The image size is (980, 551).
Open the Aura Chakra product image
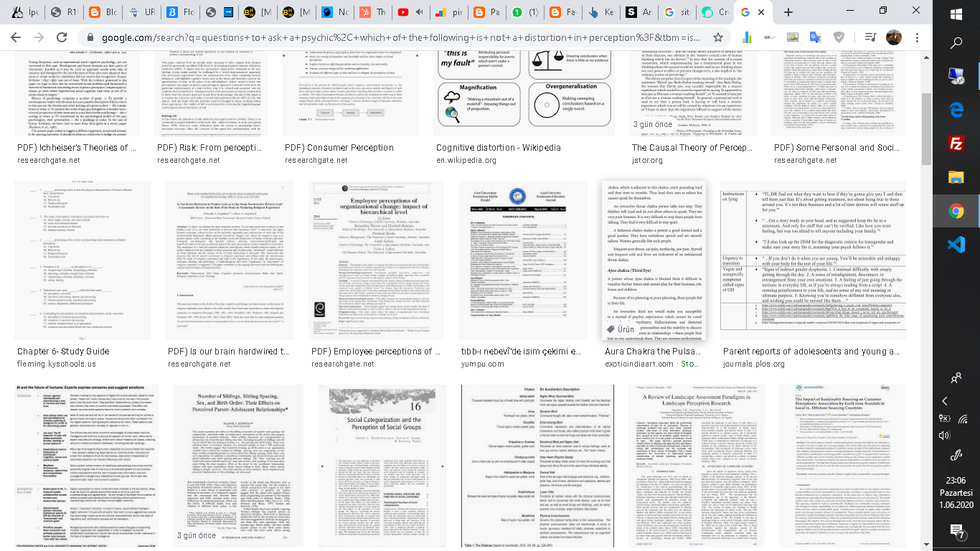(654, 260)
